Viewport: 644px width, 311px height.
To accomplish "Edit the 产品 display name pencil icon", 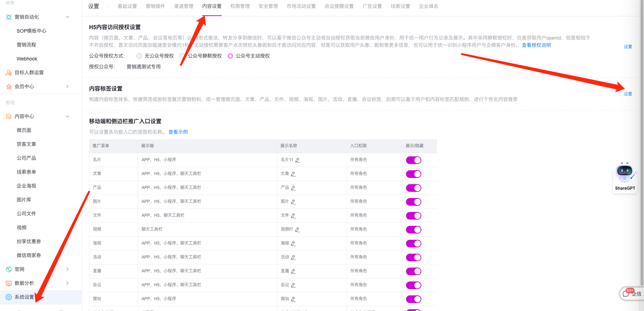I will pyautogui.click(x=293, y=188).
